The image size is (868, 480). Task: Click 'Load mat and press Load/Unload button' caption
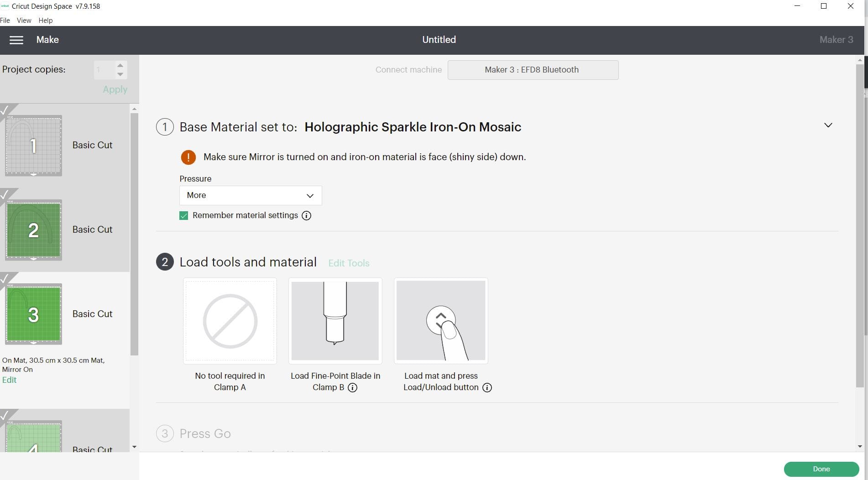441,381
